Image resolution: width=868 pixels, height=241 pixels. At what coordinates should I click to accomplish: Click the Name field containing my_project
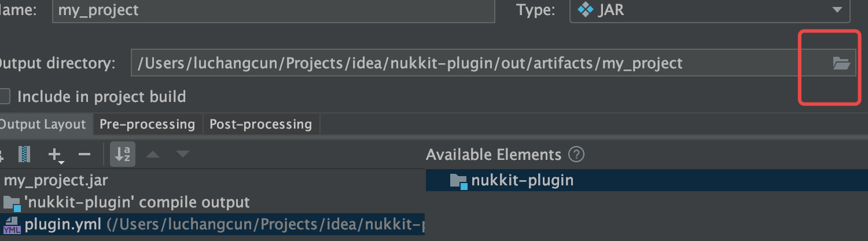coord(273,10)
